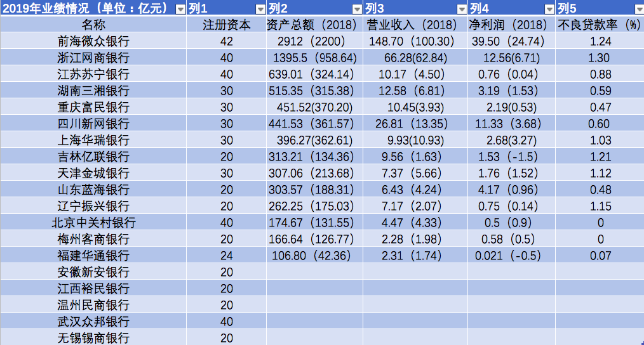This screenshot has width=644, height=345.
Task: Open filter dropdown for 列3 column
Action: (x=462, y=9)
